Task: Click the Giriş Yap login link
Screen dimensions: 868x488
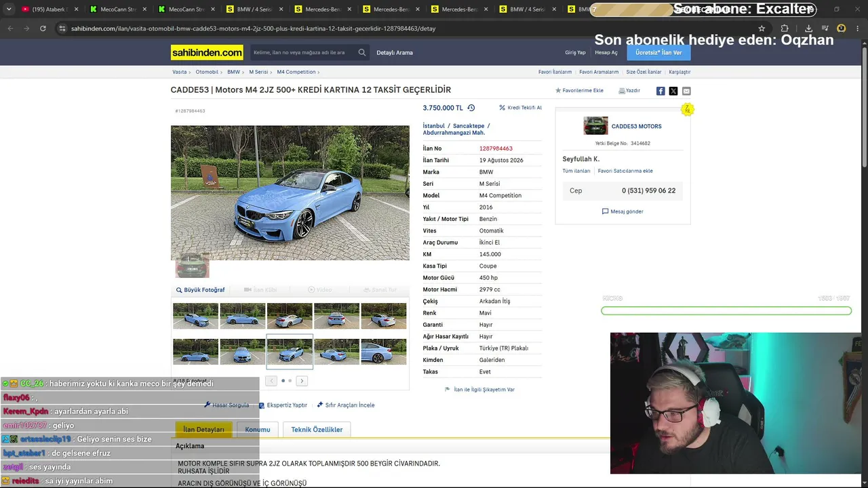Action: [575, 52]
